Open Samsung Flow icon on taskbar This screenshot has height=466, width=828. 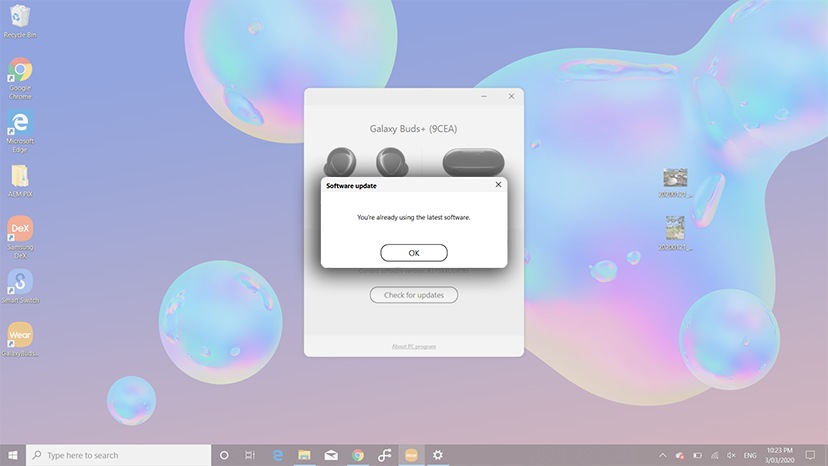(x=384, y=455)
